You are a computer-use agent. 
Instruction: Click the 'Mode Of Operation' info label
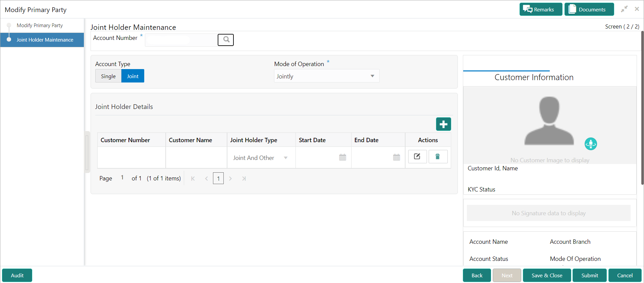tap(575, 259)
